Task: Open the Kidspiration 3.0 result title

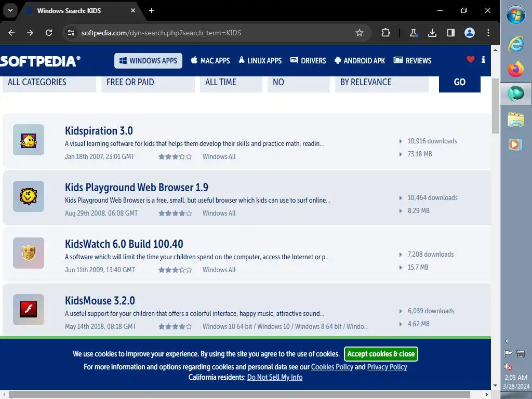Action: (99, 130)
